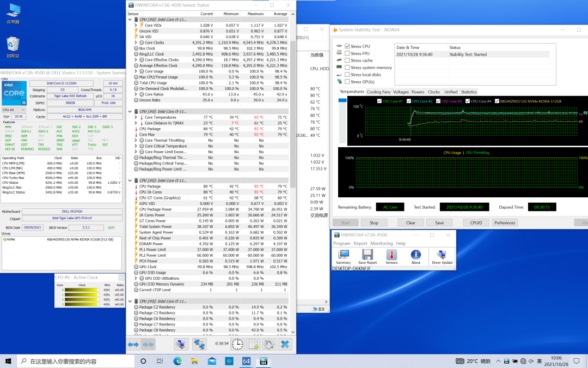Open the About info icon in HWiNFO64

click(415, 257)
